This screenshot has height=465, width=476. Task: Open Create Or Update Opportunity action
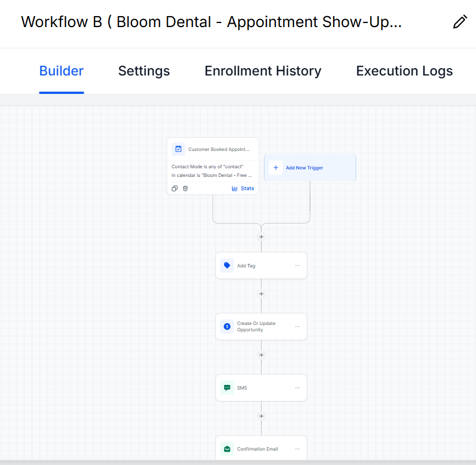tap(261, 327)
